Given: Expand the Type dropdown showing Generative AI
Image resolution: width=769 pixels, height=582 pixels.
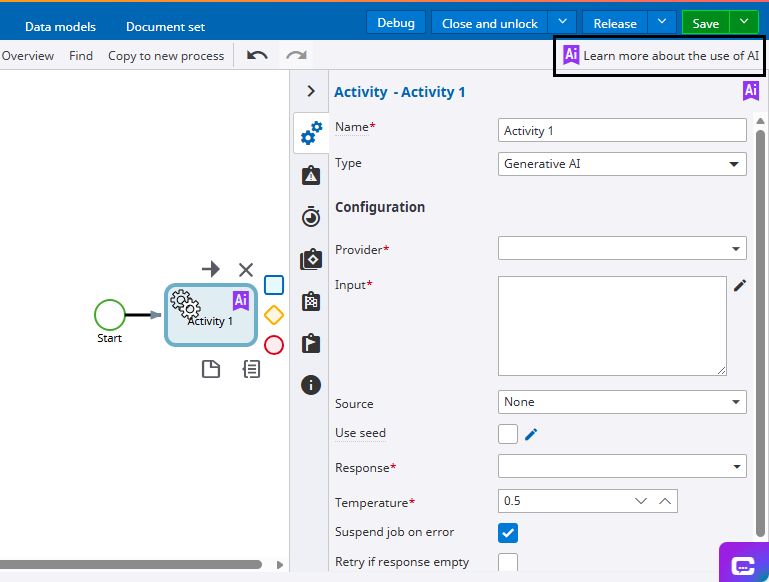Looking at the screenshot, I should click(x=622, y=164).
